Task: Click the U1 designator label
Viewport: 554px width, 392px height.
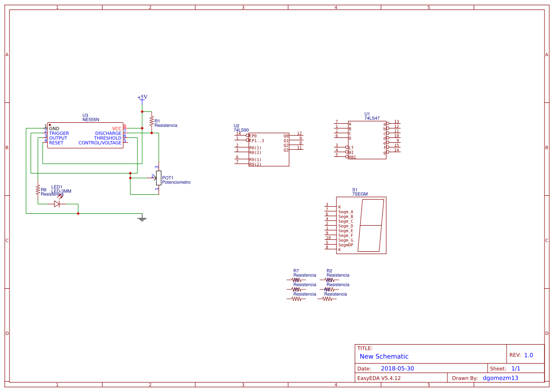Action: tap(367, 114)
